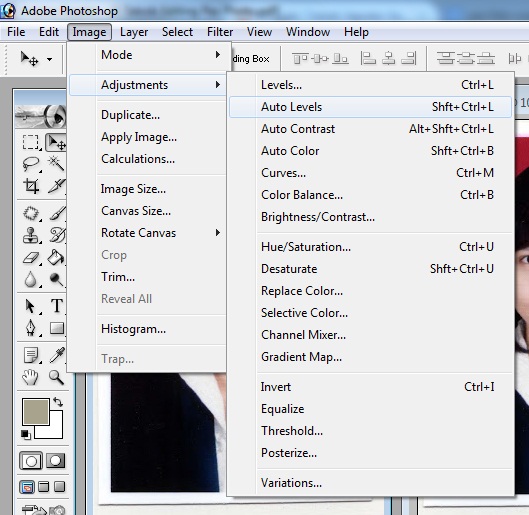Select the Crop tool
Screen dimensions: 529x515
tap(30, 186)
